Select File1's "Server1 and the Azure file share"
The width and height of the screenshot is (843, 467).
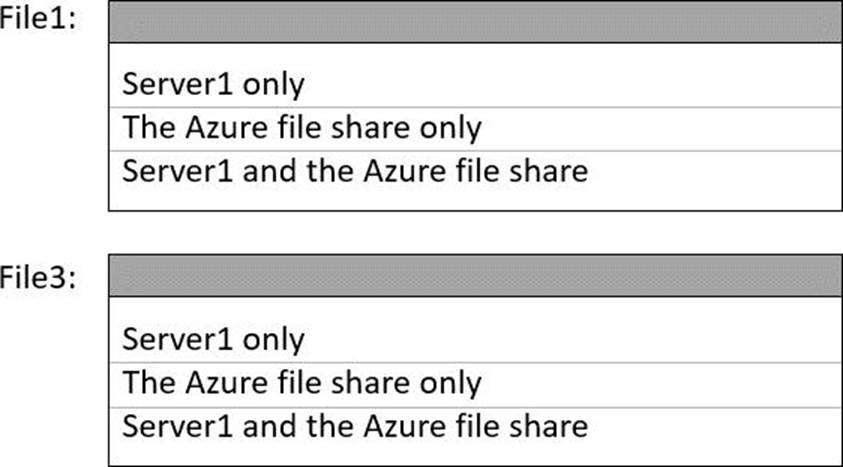[355, 170]
